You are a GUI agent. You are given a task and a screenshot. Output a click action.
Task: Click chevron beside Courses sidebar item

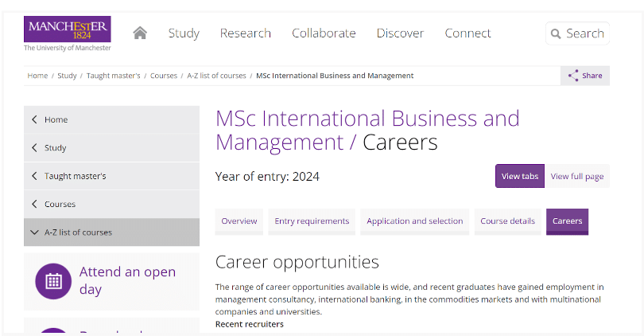pyautogui.click(x=34, y=204)
